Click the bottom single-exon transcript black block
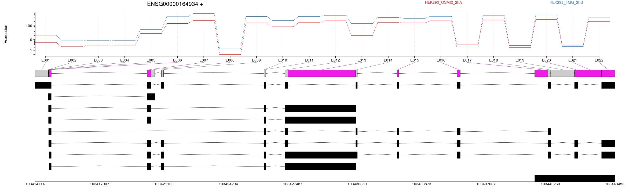Viewport: 644px width, 188px height. point(575,178)
